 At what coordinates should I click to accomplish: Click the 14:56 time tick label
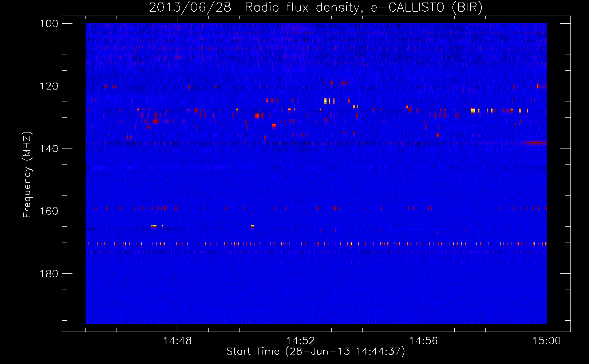(x=424, y=341)
